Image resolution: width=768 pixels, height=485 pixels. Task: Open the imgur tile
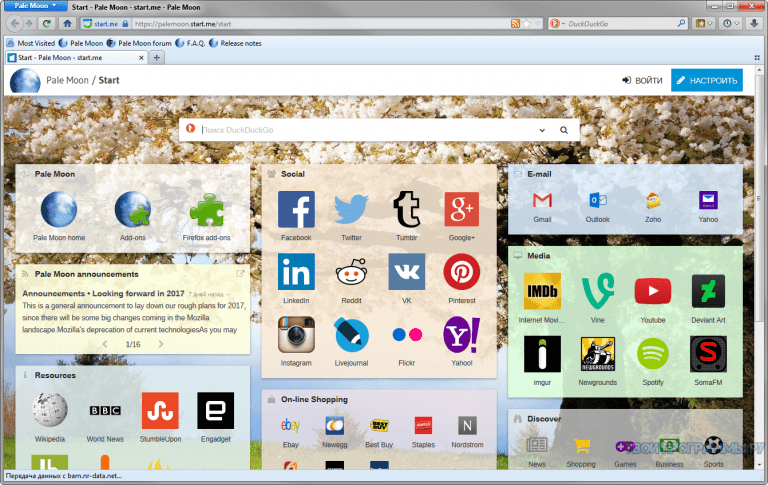click(542, 354)
